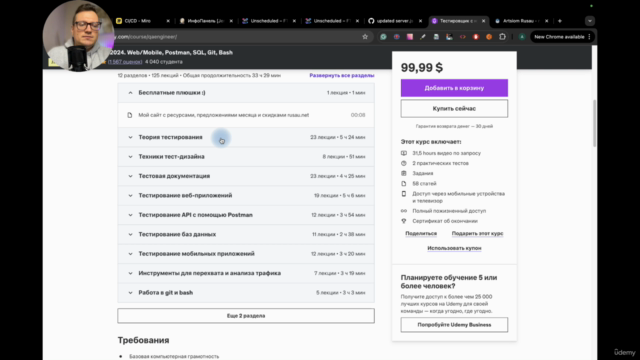Click Купить сейчас button
Viewport: 640px width, 360px height.
tap(454, 109)
